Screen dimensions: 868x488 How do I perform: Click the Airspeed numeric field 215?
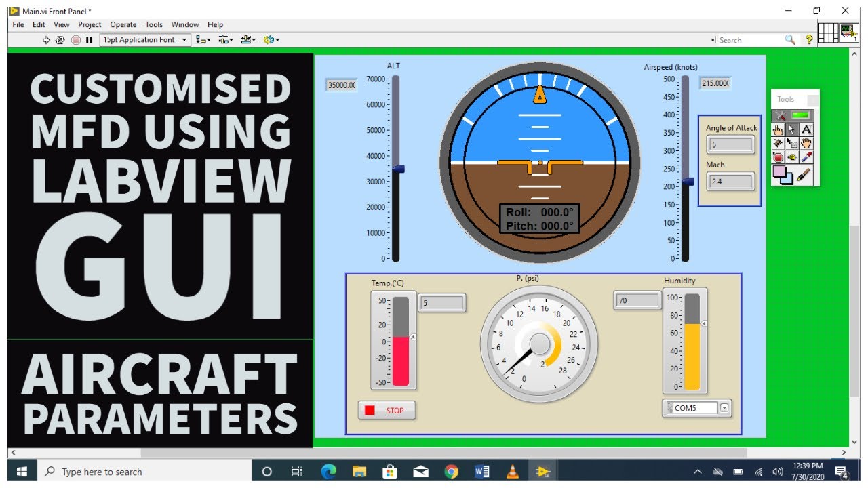tap(715, 83)
